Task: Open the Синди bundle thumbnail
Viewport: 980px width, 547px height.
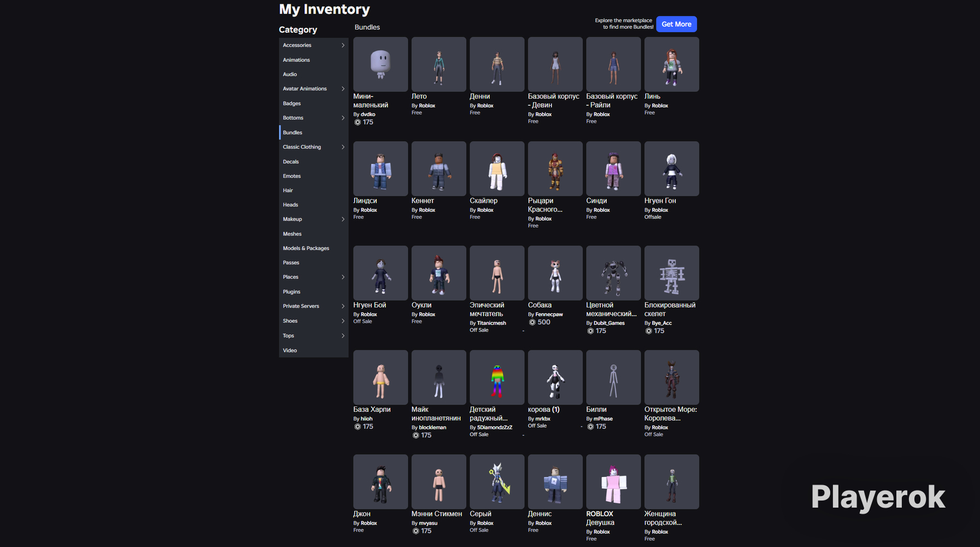Action: [x=613, y=168]
